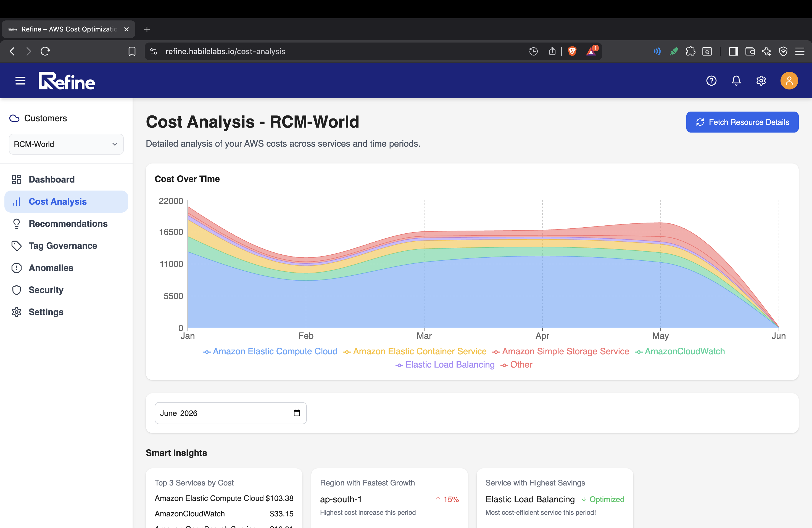Open Tag Governance section
This screenshot has width=812, height=528.
pyautogui.click(x=66, y=246)
